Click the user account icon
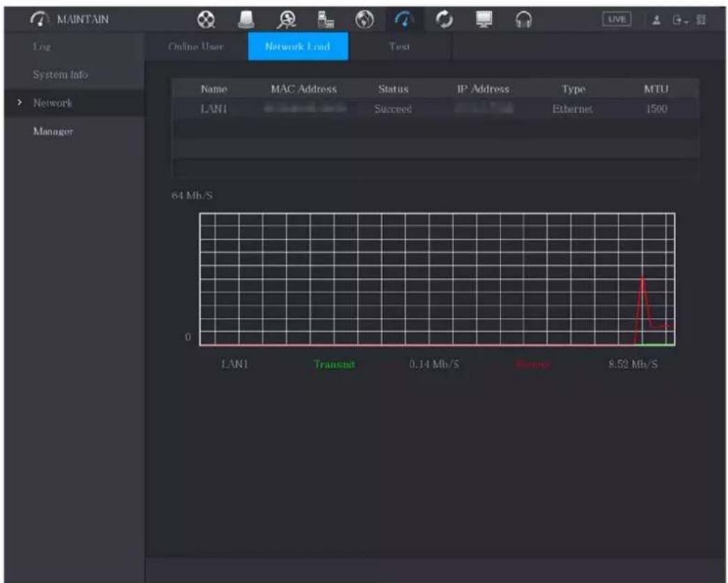This screenshot has height=583, width=728. [656, 20]
